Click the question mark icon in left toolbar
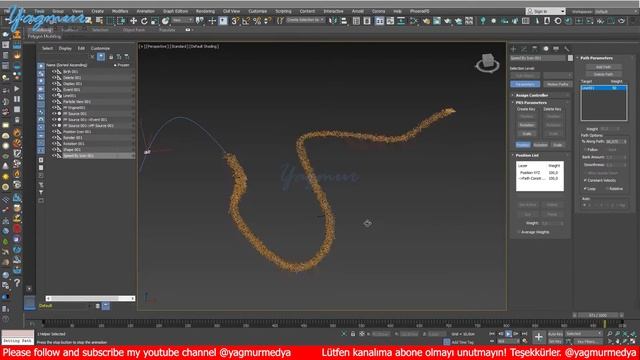Viewport: 640px width, 360px height. click(x=17, y=282)
